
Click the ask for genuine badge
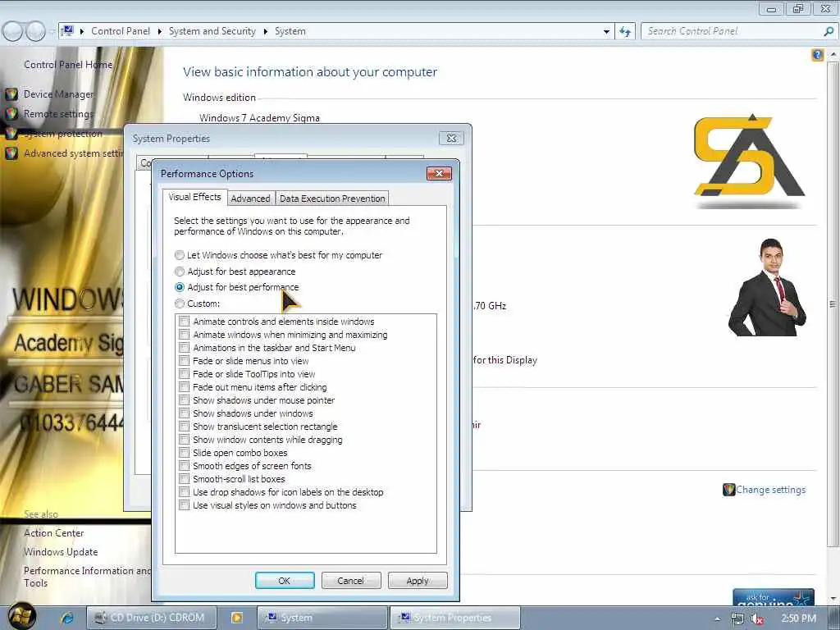coord(773,597)
